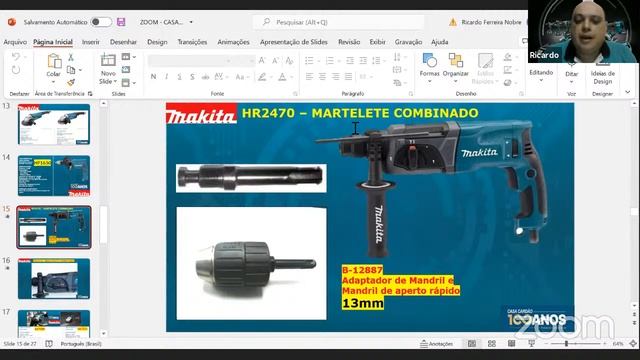Open the Exibir tab

click(378, 42)
